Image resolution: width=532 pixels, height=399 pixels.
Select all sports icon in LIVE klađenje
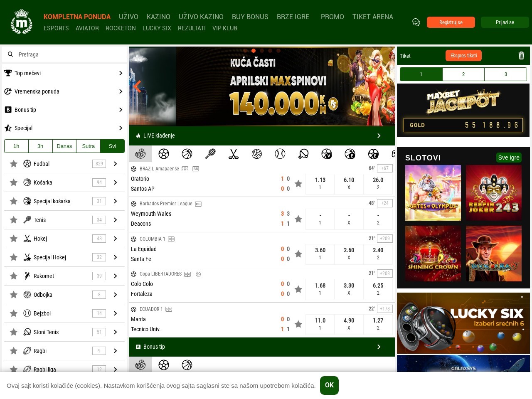140,154
